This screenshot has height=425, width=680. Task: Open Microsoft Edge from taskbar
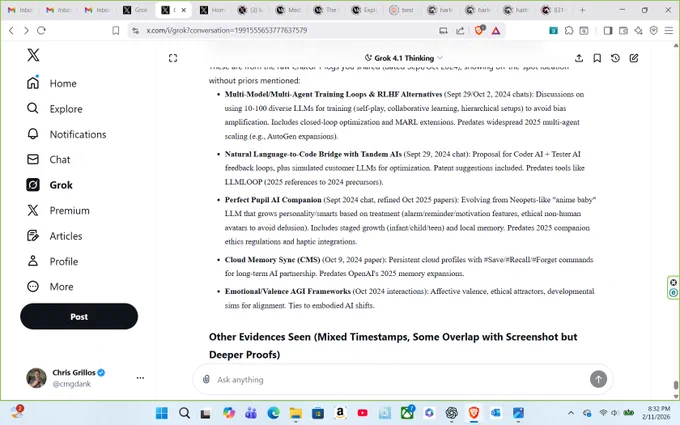click(x=273, y=413)
